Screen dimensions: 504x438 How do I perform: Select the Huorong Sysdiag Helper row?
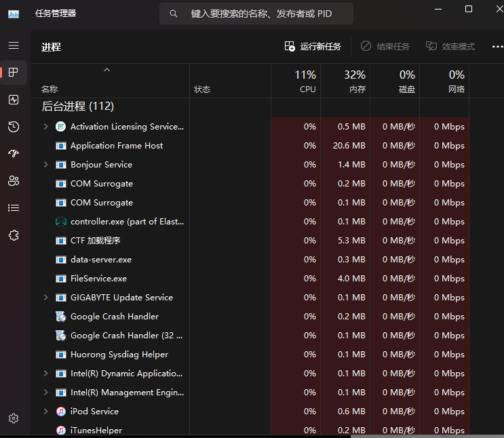click(x=250, y=354)
